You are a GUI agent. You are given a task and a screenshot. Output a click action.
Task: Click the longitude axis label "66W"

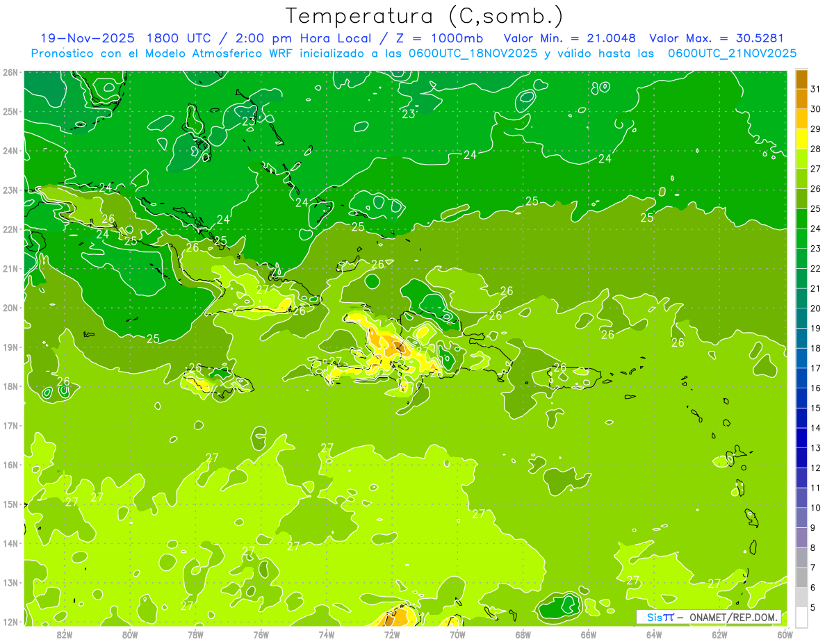(x=589, y=634)
